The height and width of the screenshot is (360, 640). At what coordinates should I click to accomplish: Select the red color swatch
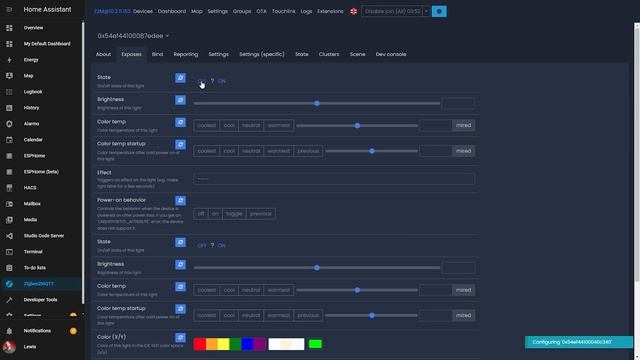point(200,344)
